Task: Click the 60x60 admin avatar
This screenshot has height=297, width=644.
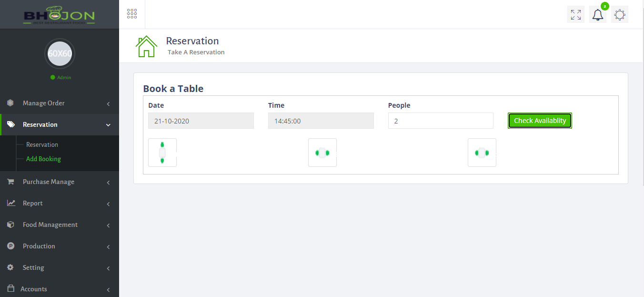Action: coord(60,53)
